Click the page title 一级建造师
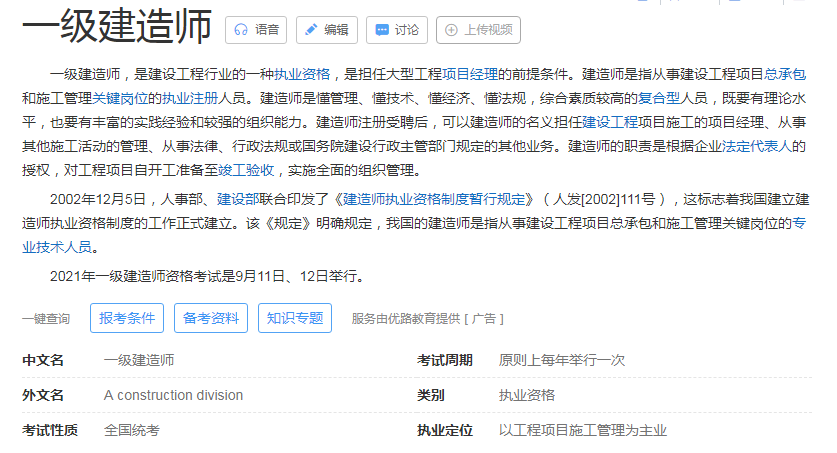Screen dimensions: 837x453 click(x=117, y=26)
